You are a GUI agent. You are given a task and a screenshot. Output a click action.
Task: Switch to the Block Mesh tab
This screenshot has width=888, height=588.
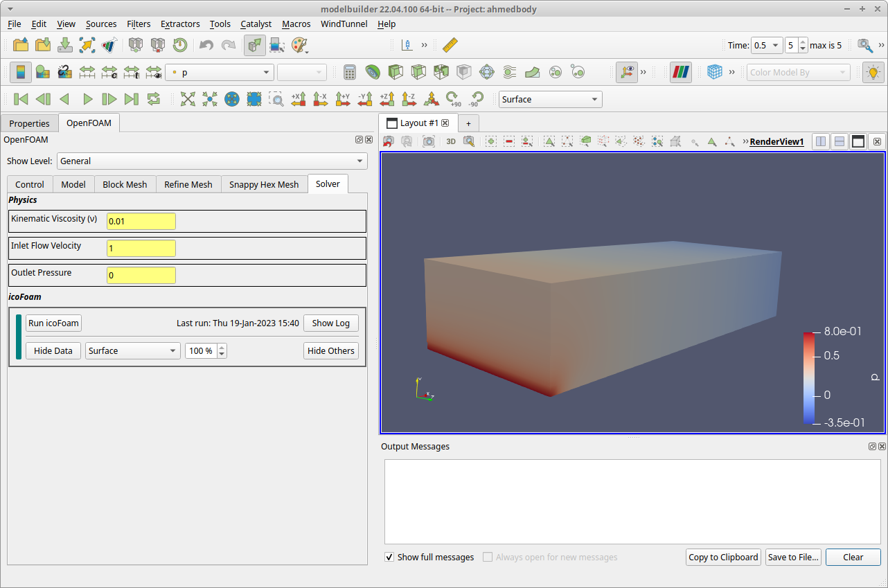pos(125,184)
